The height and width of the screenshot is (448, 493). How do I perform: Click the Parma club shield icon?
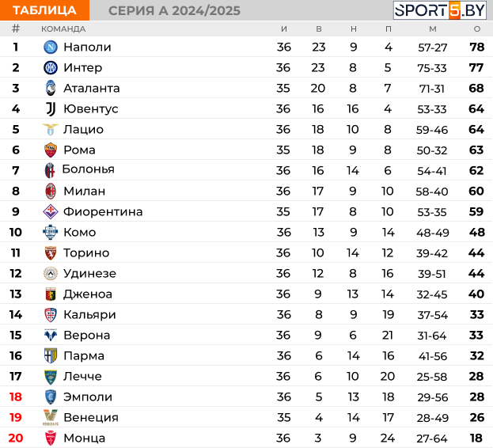pos(51,355)
